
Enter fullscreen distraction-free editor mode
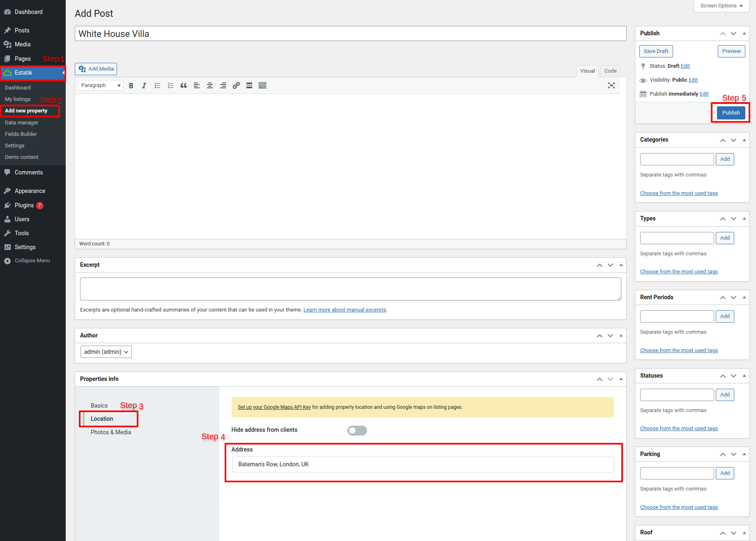click(611, 85)
